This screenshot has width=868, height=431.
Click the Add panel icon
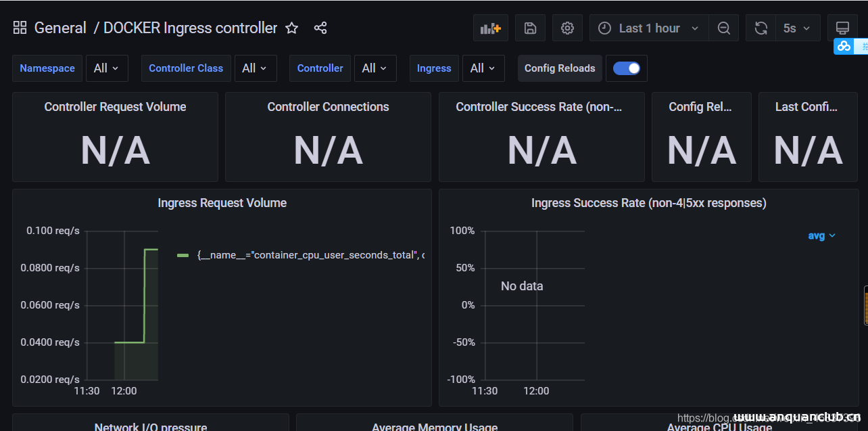[x=490, y=28]
